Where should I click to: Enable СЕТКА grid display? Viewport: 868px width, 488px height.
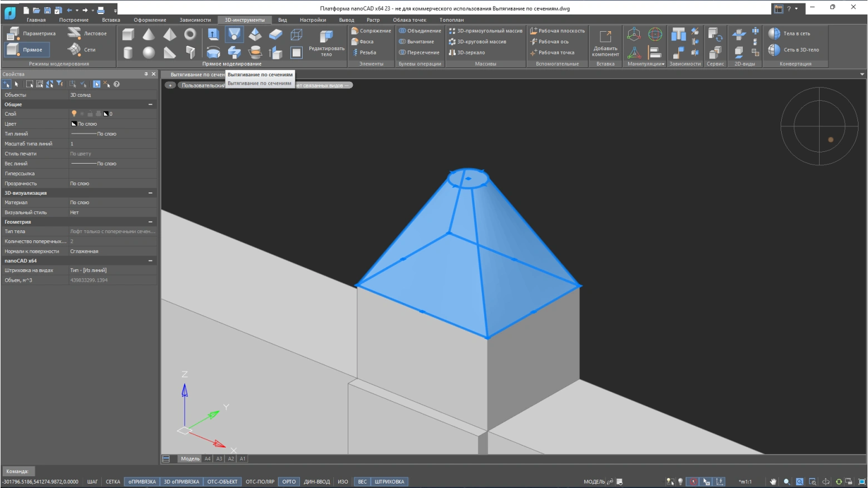(x=113, y=482)
